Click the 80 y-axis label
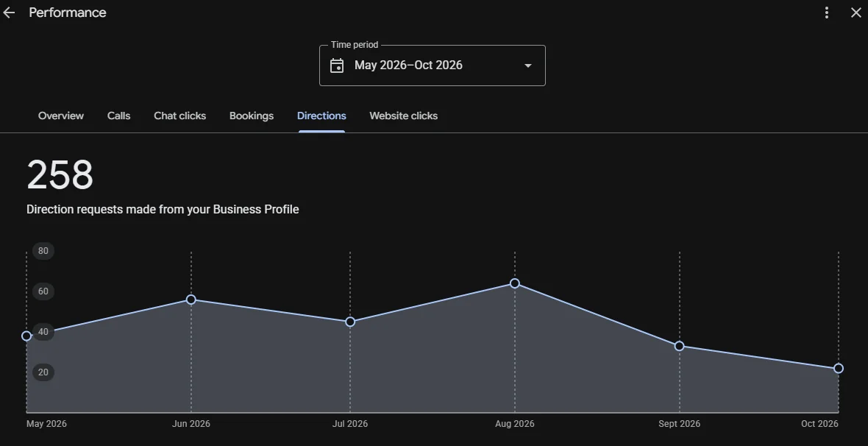Screen dimensions: 868x446 tap(43, 251)
